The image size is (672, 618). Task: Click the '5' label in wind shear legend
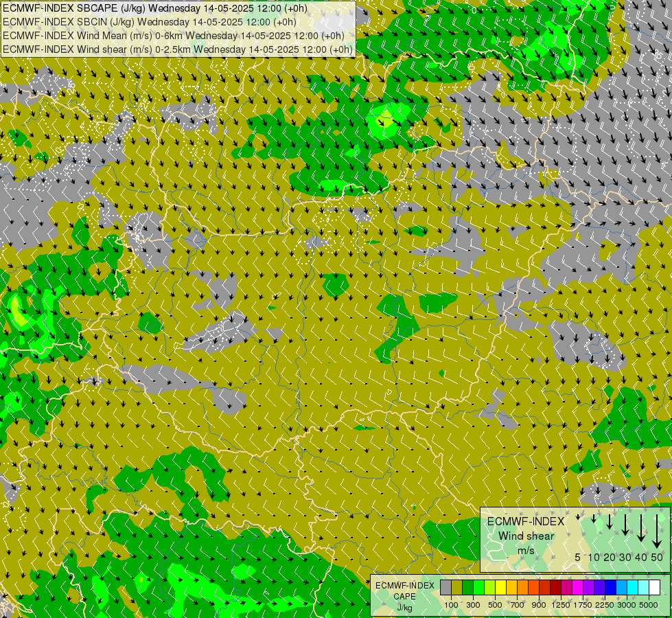pos(577,557)
